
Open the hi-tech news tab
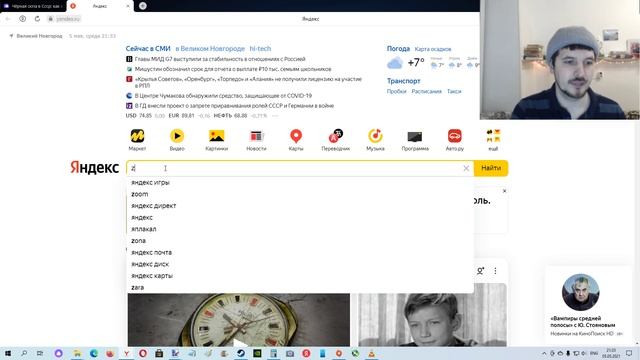click(x=260, y=49)
